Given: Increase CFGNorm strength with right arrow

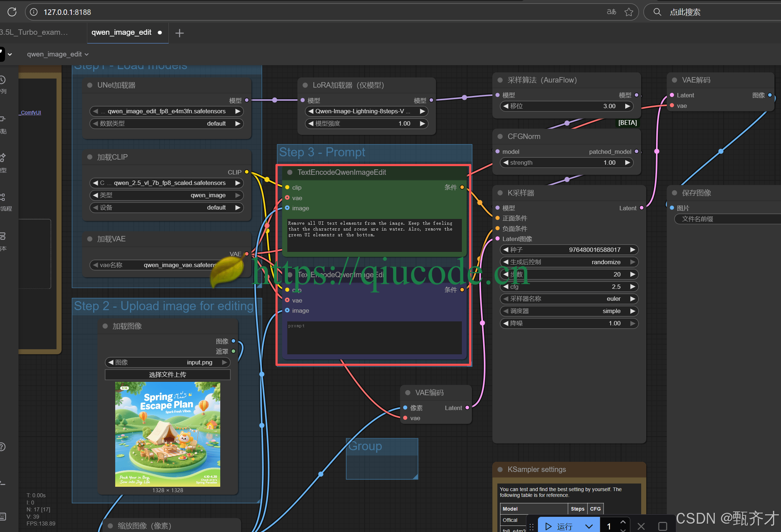Looking at the screenshot, I should tap(627, 162).
